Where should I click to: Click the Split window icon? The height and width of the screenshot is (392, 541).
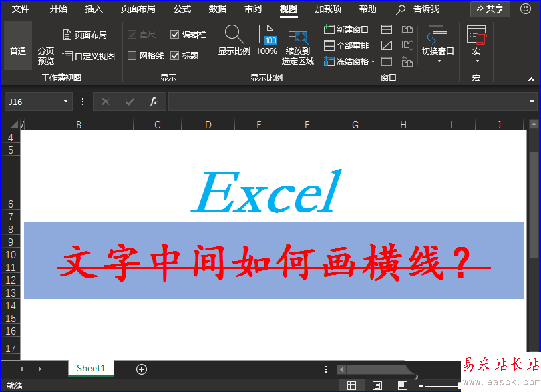[387, 29]
